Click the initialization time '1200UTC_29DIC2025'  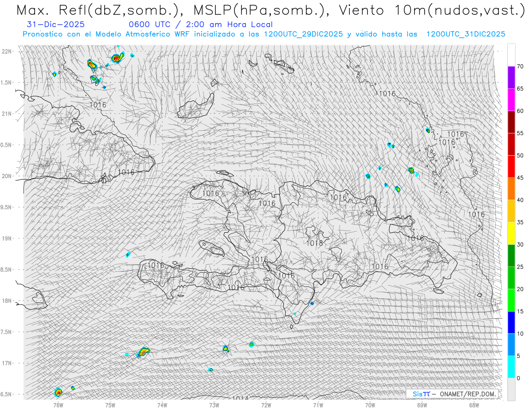point(303,34)
